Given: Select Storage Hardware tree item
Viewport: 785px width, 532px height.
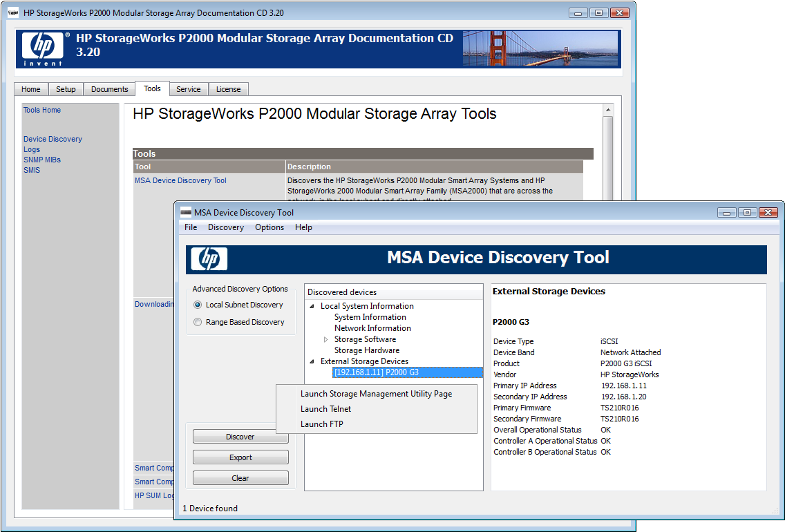Looking at the screenshot, I should pyautogui.click(x=367, y=350).
